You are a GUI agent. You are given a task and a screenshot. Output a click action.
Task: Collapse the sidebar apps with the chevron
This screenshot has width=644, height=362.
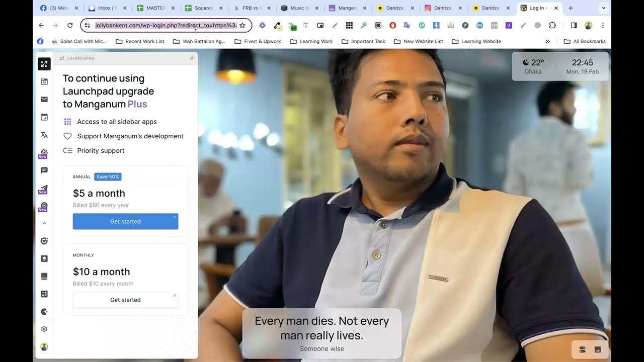44,223
